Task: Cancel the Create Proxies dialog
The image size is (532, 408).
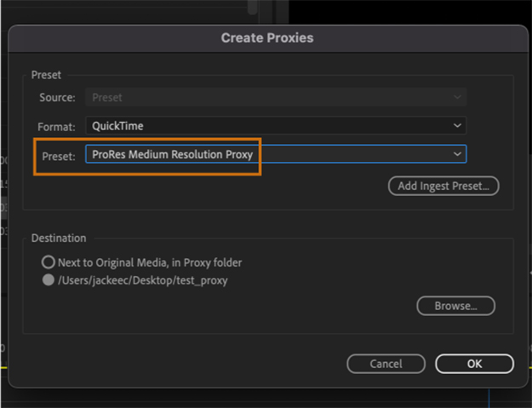Action: tap(386, 364)
